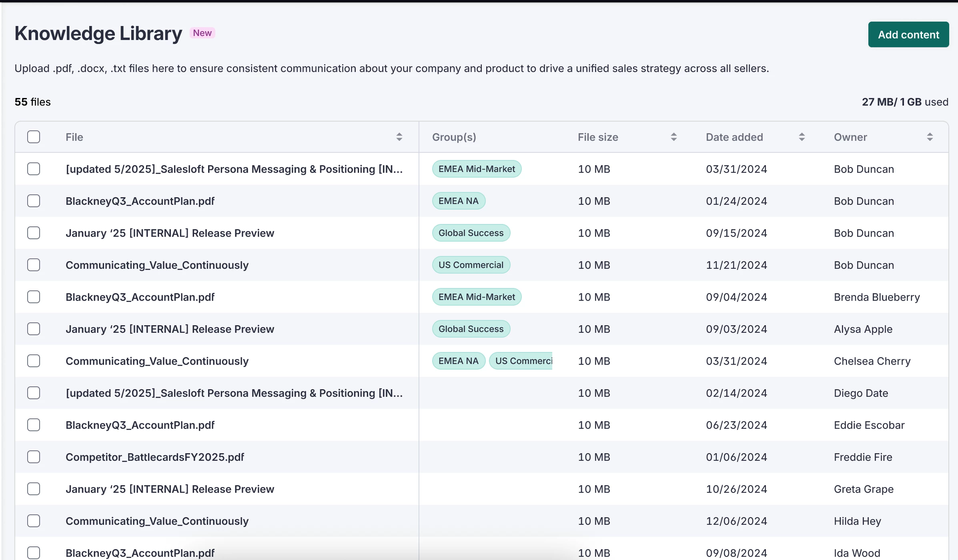Click EMEA Mid-Market tag in first row

click(x=476, y=169)
